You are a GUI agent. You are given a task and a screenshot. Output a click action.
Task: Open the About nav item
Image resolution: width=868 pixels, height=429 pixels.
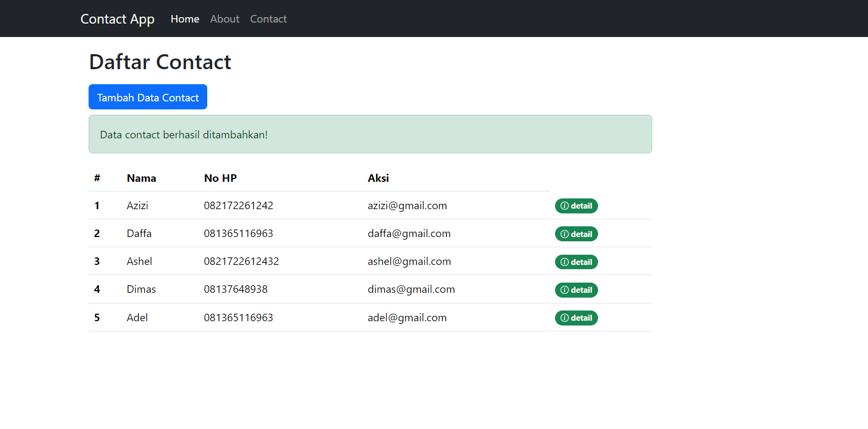(225, 19)
